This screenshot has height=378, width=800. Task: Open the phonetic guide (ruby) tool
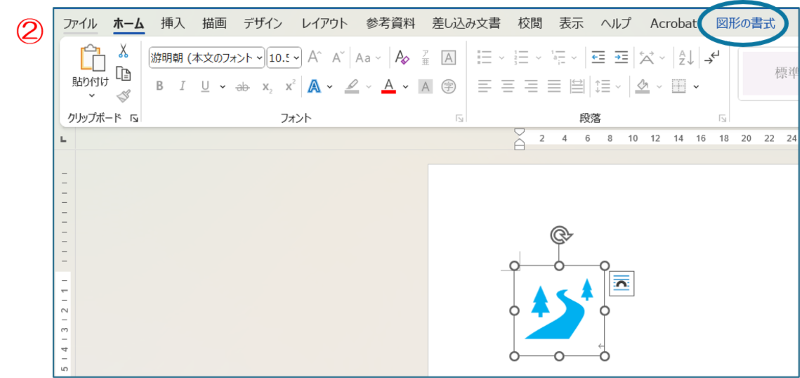426,58
